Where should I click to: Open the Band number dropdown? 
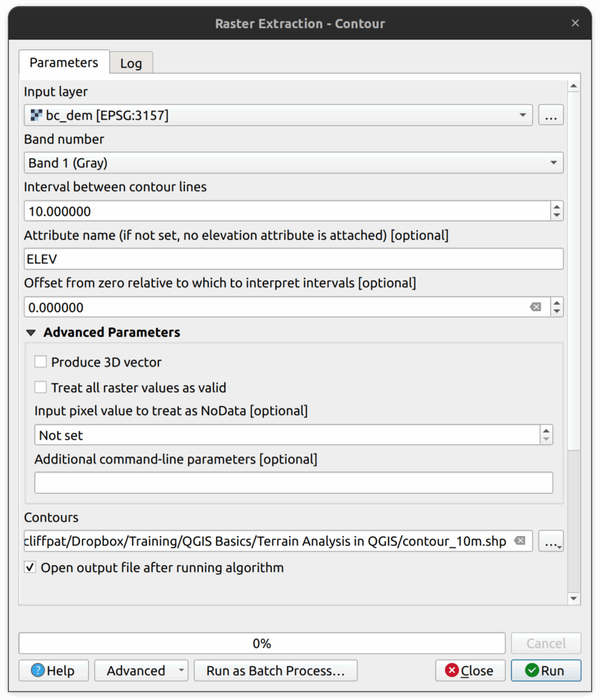293,163
